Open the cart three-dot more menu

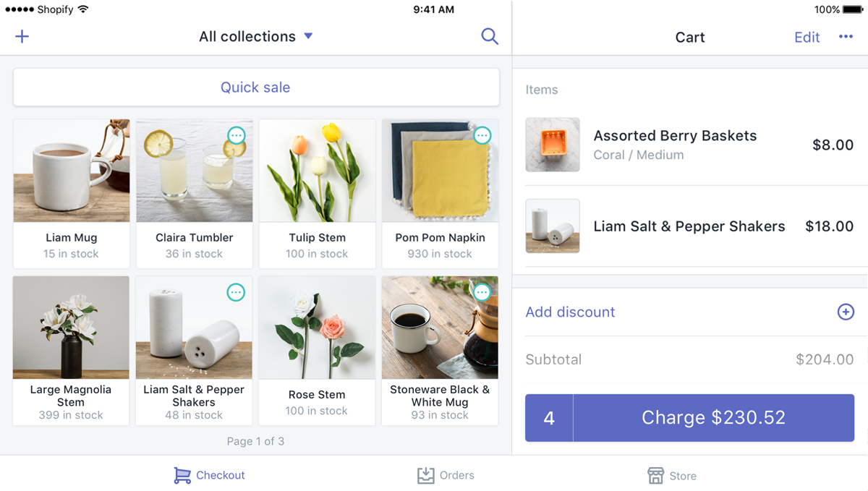(x=846, y=37)
